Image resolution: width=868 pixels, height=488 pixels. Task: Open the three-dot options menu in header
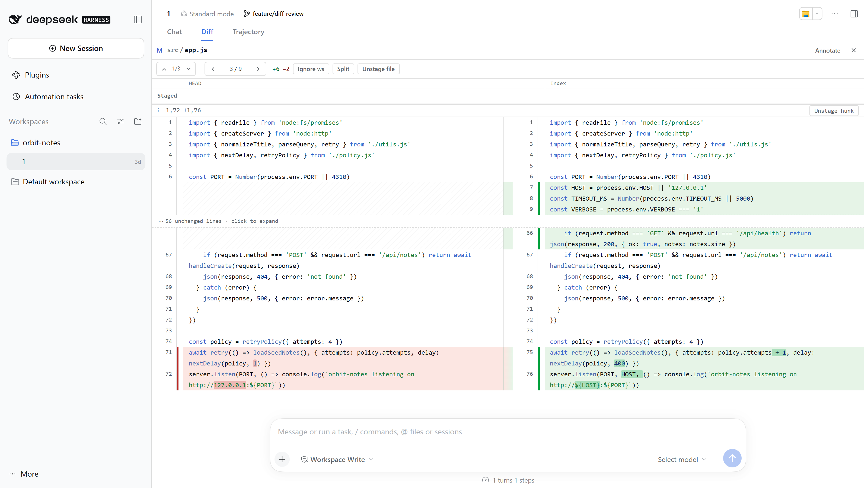[x=835, y=14]
